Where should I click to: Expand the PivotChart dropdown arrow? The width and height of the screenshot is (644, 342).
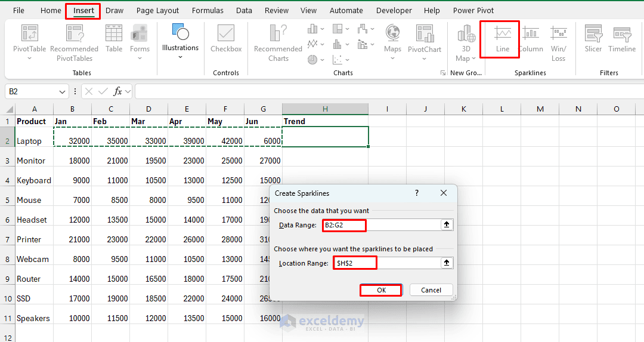[425, 58]
